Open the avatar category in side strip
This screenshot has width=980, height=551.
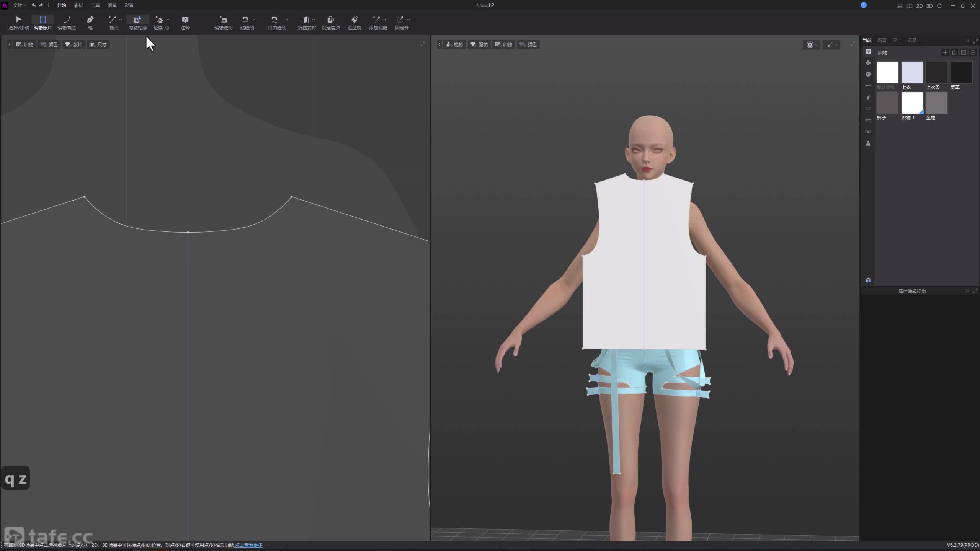pyautogui.click(x=868, y=143)
